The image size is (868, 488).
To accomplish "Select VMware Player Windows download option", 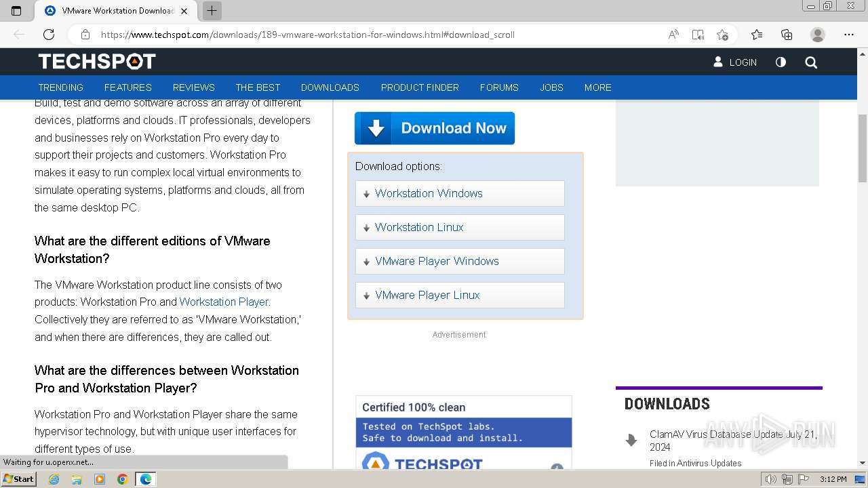I will tap(460, 261).
